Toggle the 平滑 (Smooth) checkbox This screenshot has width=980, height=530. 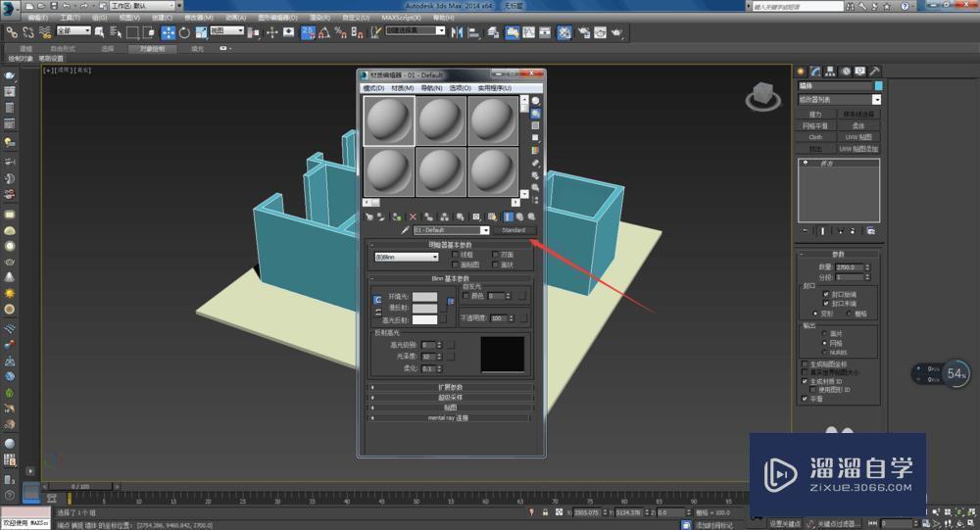[805, 399]
